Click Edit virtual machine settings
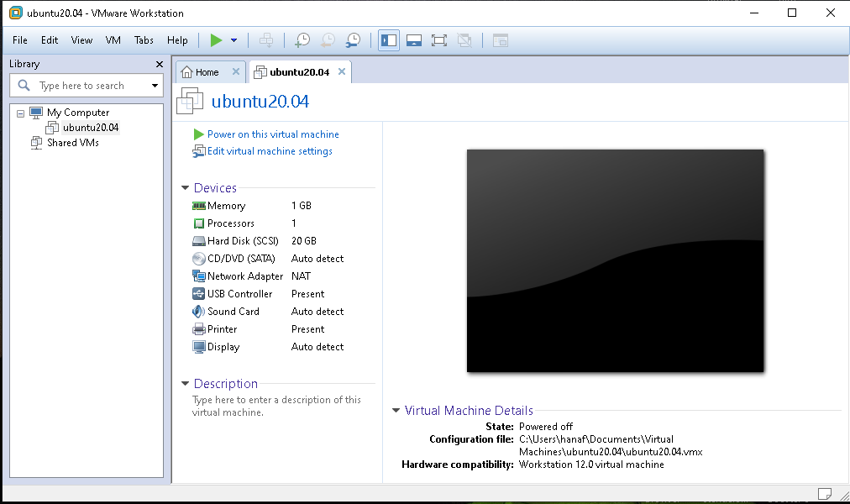850x504 pixels. tap(270, 151)
